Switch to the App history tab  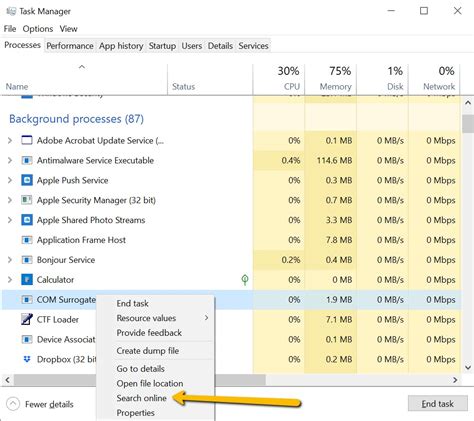pyautogui.click(x=121, y=46)
